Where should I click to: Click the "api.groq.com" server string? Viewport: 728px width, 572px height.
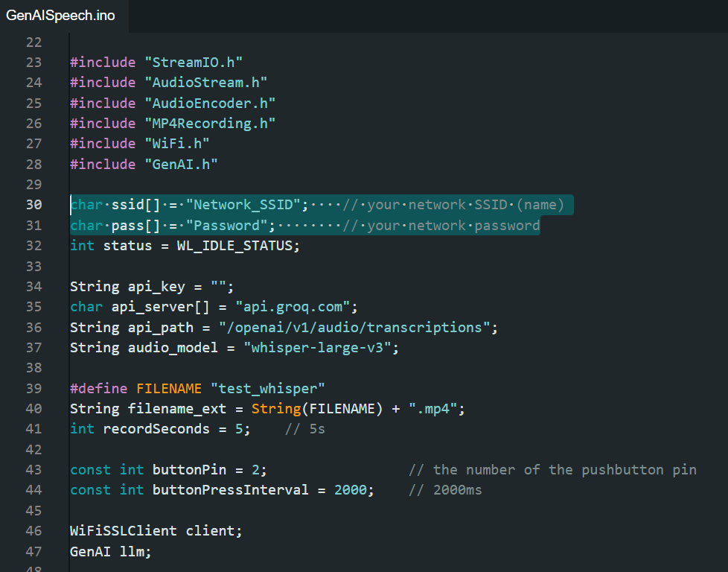293,307
